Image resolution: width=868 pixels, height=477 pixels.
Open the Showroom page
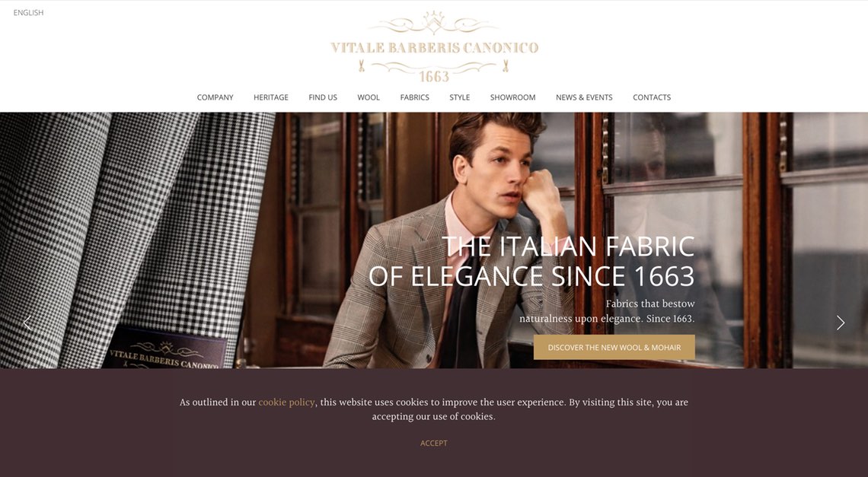coord(512,97)
